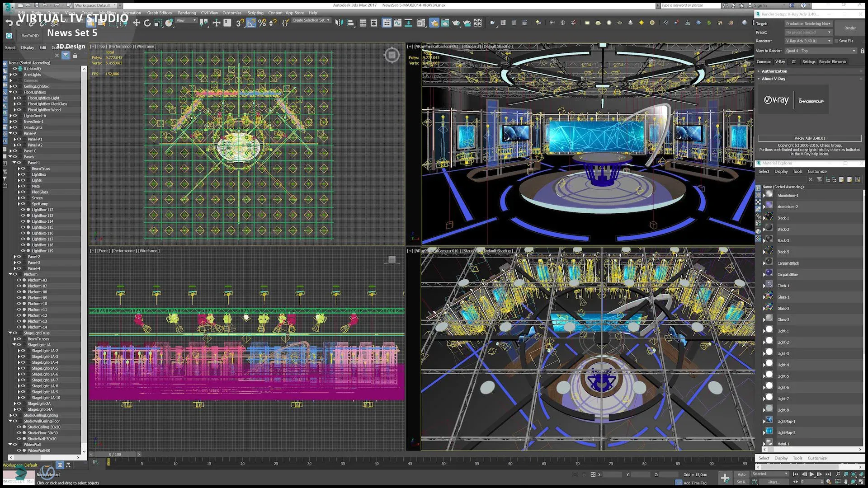The width and height of the screenshot is (868, 488).
Task: Click the Save File button in render settings
Action: (846, 41)
